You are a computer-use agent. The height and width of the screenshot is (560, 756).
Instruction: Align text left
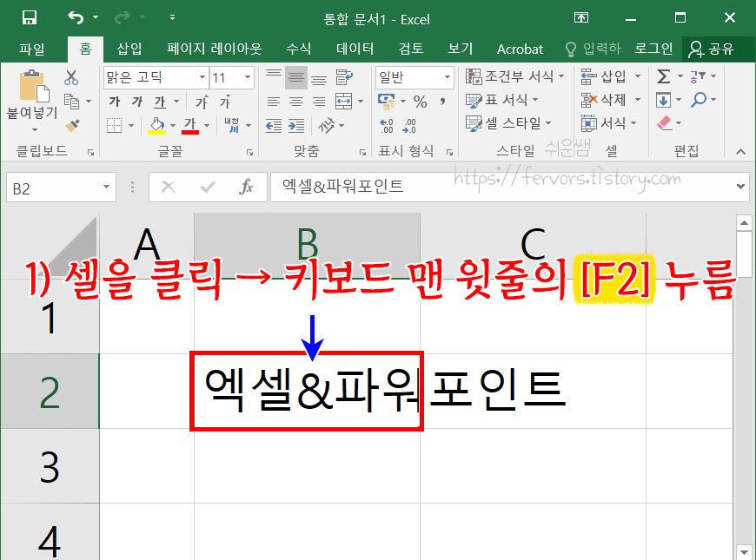tap(274, 102)
